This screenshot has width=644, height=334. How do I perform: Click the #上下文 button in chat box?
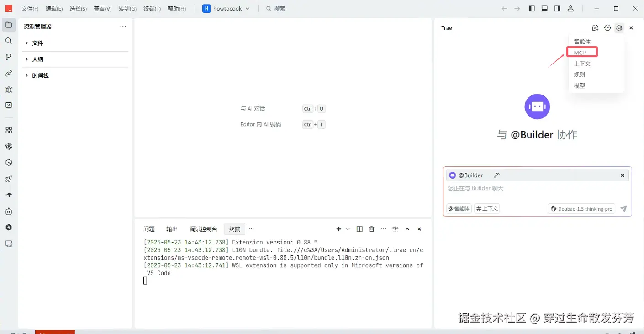(487, 208)
